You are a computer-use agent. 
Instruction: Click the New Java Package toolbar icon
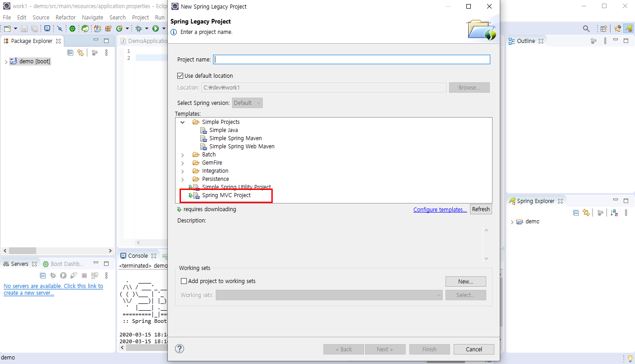(x=108, y=28)
